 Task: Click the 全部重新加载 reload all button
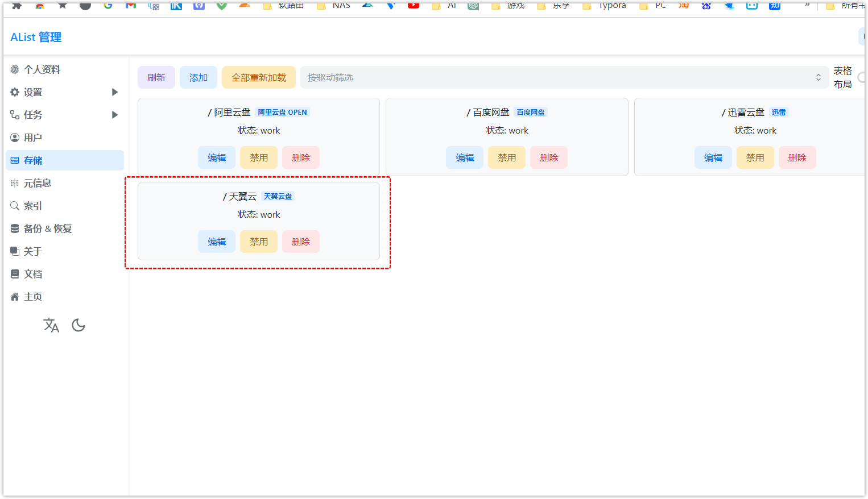click(x=259, y=77)
